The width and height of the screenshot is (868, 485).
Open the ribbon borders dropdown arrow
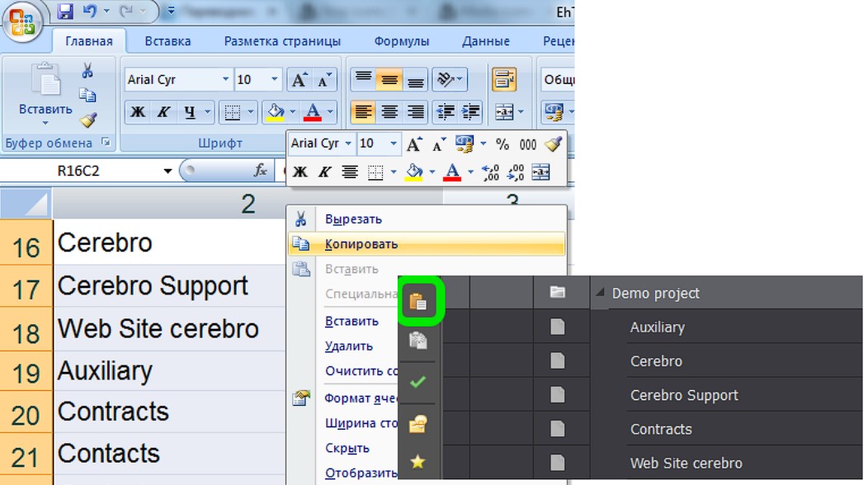(250, 112)
